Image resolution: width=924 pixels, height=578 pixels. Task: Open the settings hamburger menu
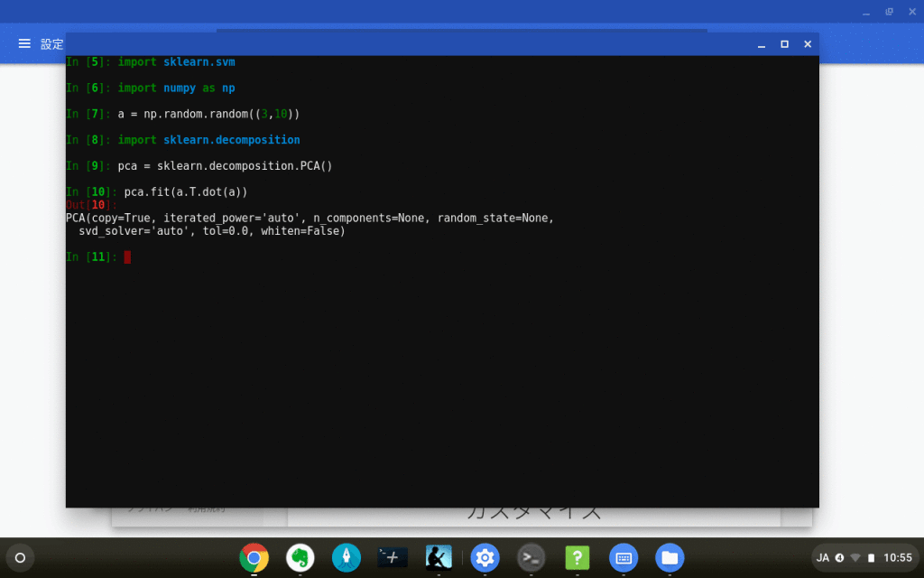pos(24,43)
